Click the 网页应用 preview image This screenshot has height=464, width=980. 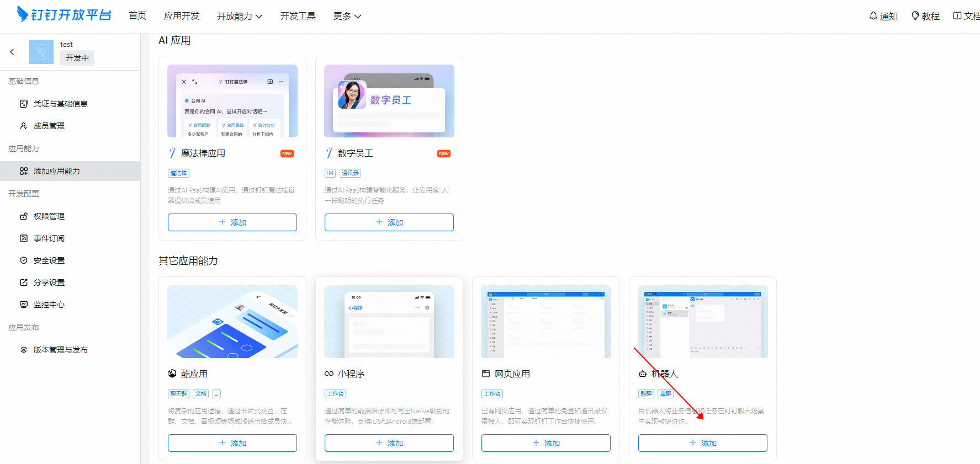tap(546, 322)
